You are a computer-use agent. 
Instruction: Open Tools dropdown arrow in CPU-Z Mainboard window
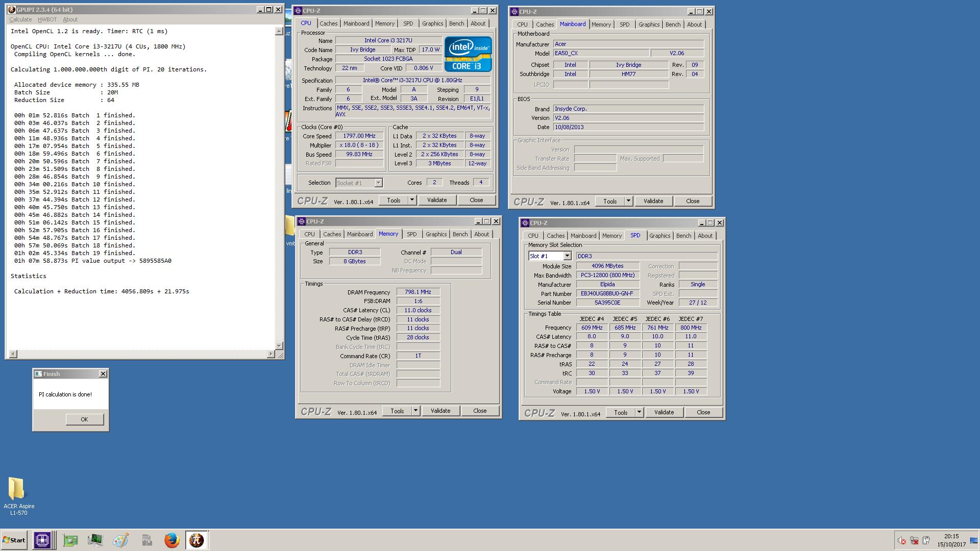point(628,202)
